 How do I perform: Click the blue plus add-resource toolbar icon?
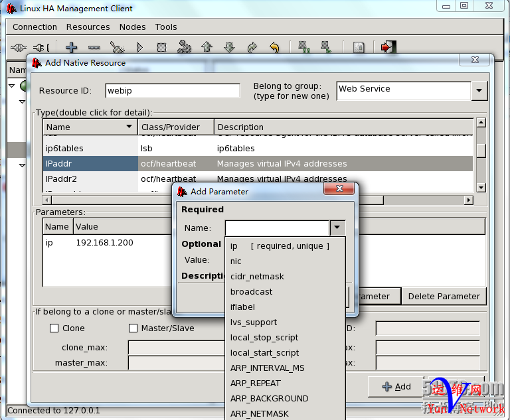pos(71,48)
